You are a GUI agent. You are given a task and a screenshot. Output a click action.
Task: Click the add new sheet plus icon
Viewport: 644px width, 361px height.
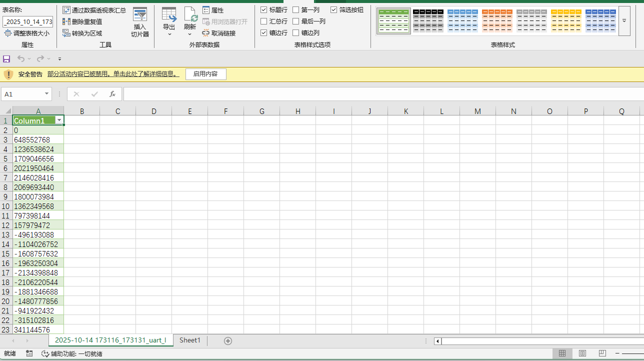(228, 340)
